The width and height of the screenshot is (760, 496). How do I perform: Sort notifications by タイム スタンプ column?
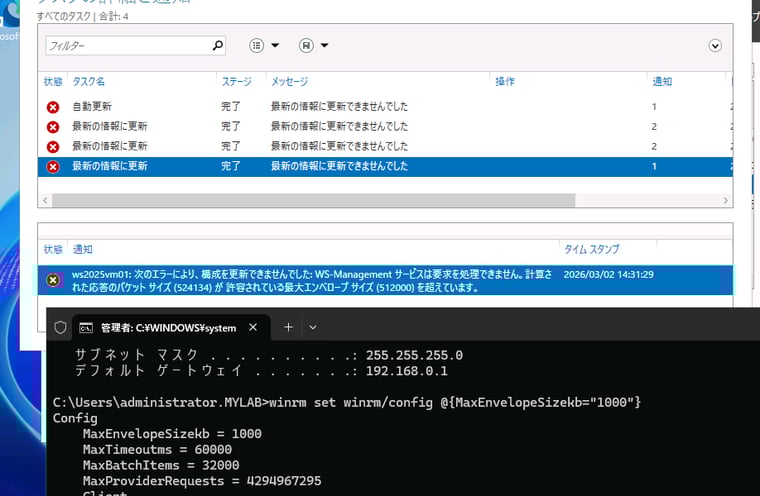tap(591, 249)
